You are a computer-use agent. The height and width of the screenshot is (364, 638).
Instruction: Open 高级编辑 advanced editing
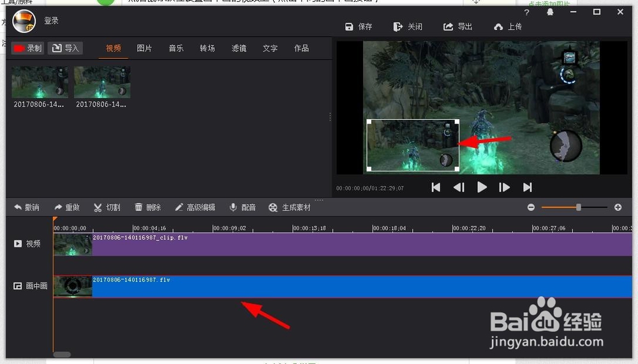pyautogui.click(x=195, y=208)
